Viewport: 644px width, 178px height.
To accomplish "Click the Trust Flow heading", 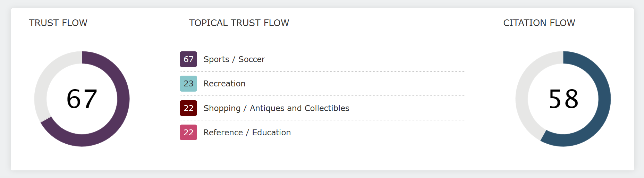I will click(58, 23).
